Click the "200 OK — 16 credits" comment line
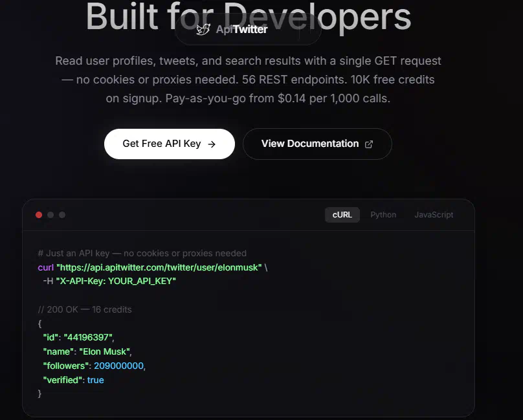The height and width of the screenshot is (420, 523). (x=85, y=309)
